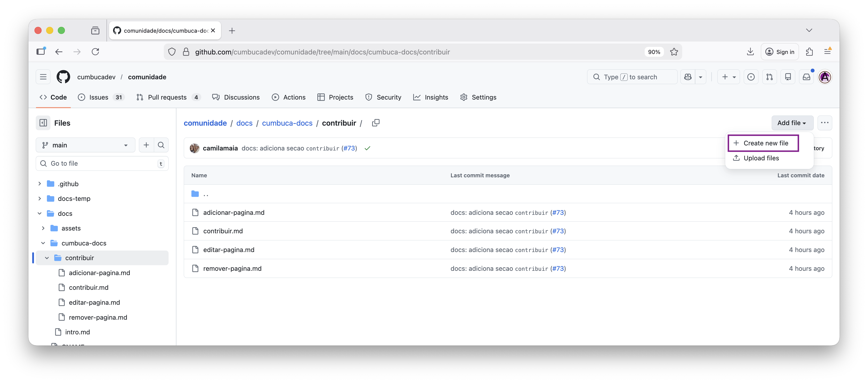Add a file via file tree plus button
The height and width of the screenshot is (383, 868).
(146, 145)
